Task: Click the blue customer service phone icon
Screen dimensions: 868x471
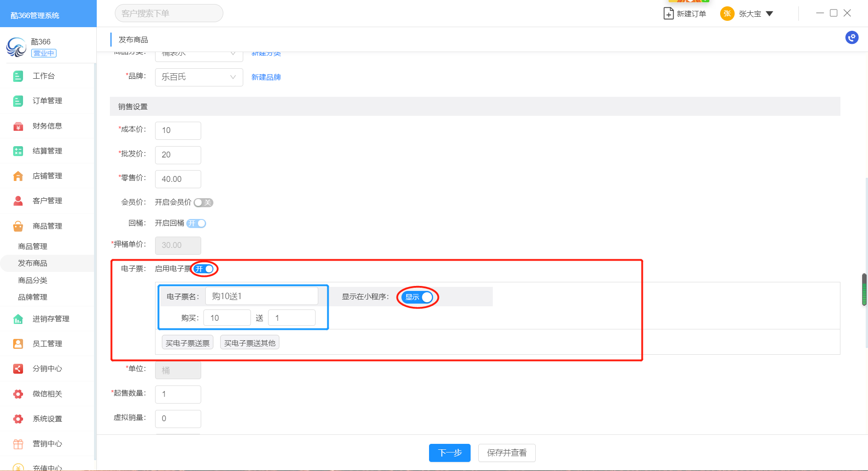Action: pos(852,38)
